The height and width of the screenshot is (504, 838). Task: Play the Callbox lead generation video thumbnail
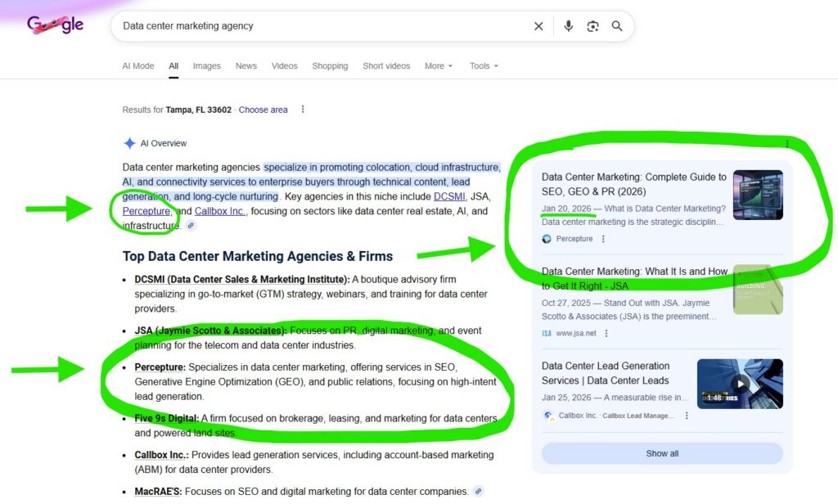[x=740, y=383]
